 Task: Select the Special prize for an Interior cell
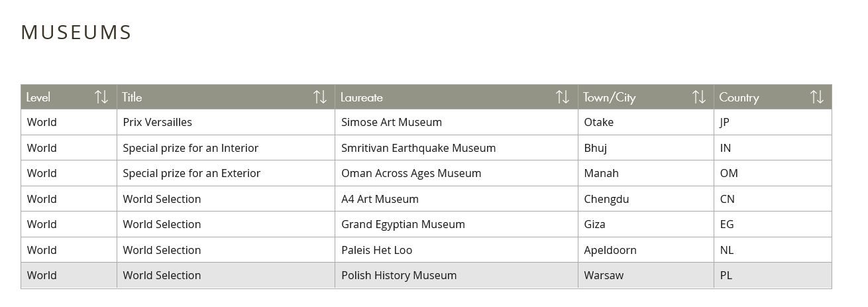(x=191, y=148)
